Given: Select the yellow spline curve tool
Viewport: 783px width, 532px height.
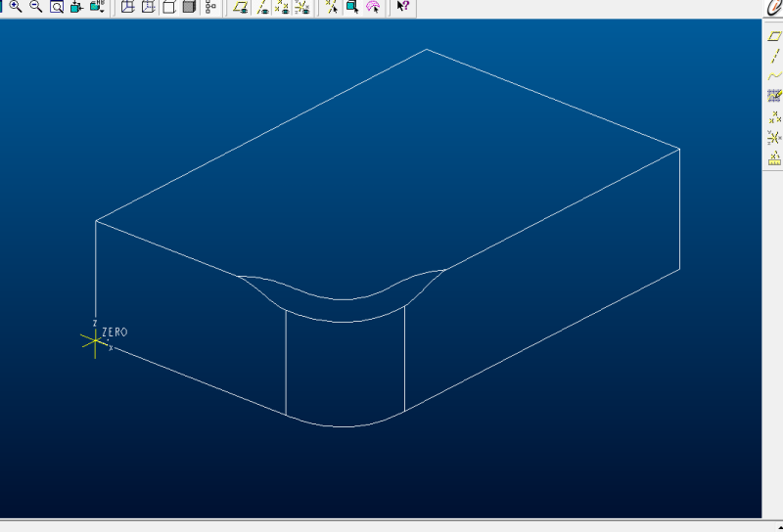Looking at the screenshot, I should pos(774,75).
